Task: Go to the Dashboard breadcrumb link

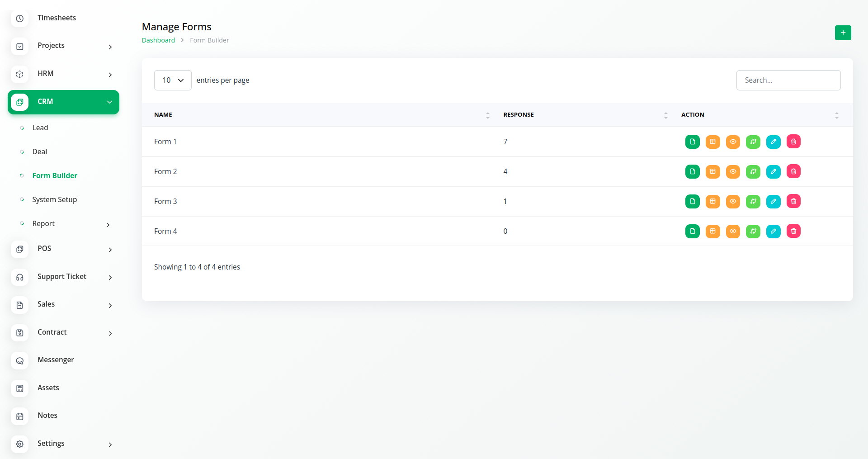Action: [x=158, y=40]
